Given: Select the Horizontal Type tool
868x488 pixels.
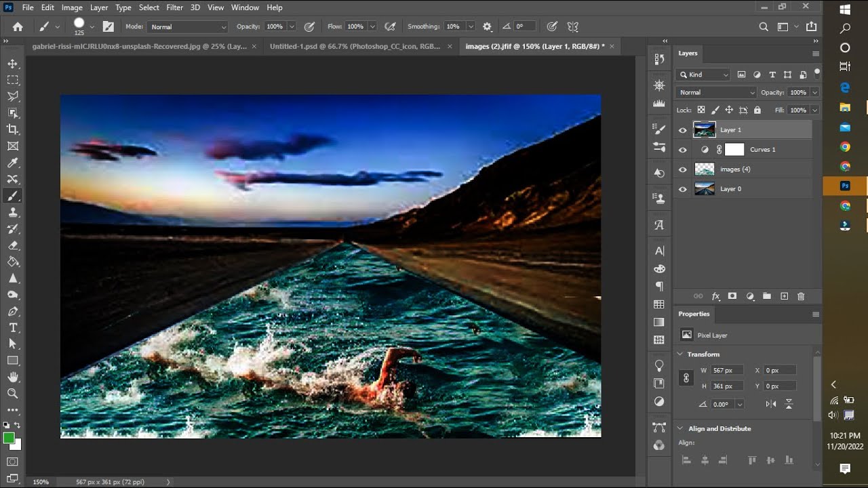Looking at the screenshot, I should (x=13, y=327).
